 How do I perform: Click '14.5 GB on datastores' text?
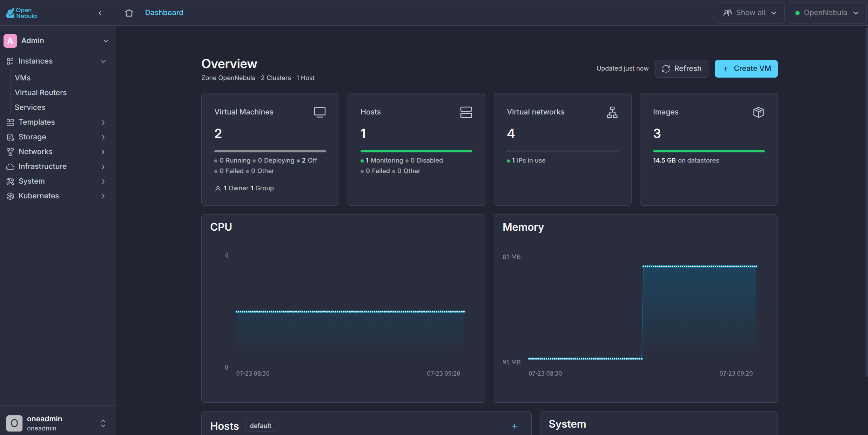click(x=686, y=160)
